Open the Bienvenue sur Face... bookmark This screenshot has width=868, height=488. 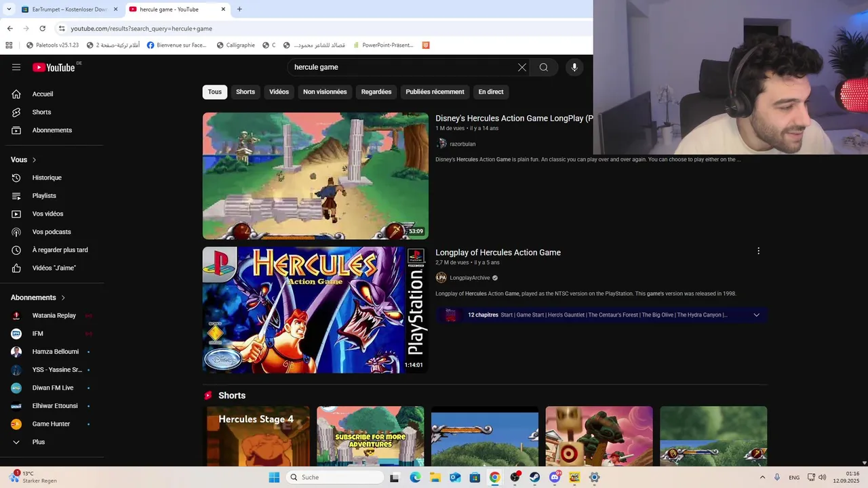pyautogui.click(x=176, y=45)
